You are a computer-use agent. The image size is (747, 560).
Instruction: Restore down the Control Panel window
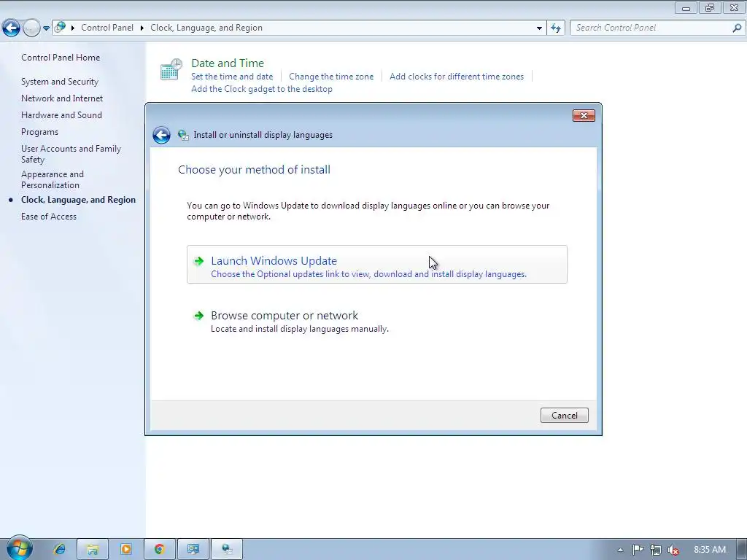point(710,7)
